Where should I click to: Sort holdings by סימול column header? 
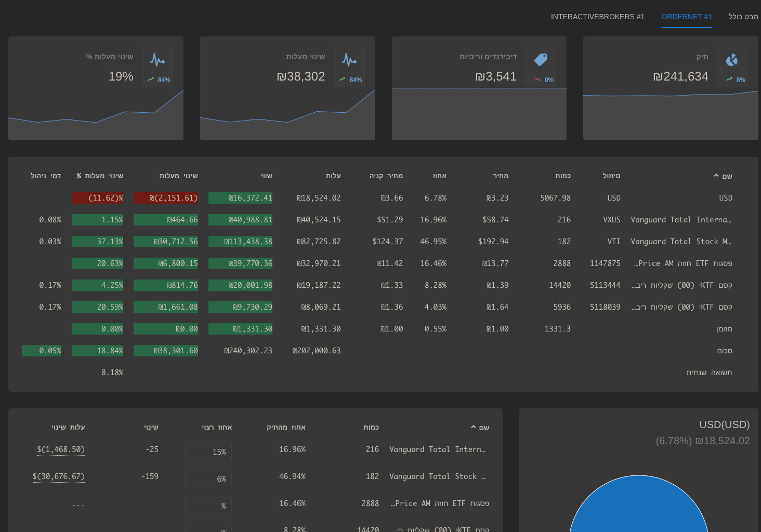click(x=611, y=176)
